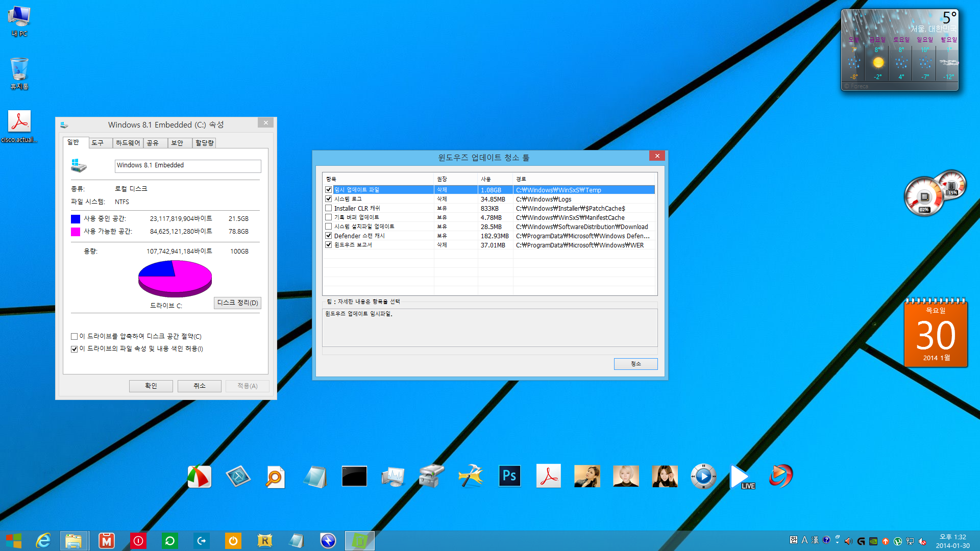Screen dimensions: 980x551
Task: Click the green restart tile in taskbar
Action: point(170,541)
